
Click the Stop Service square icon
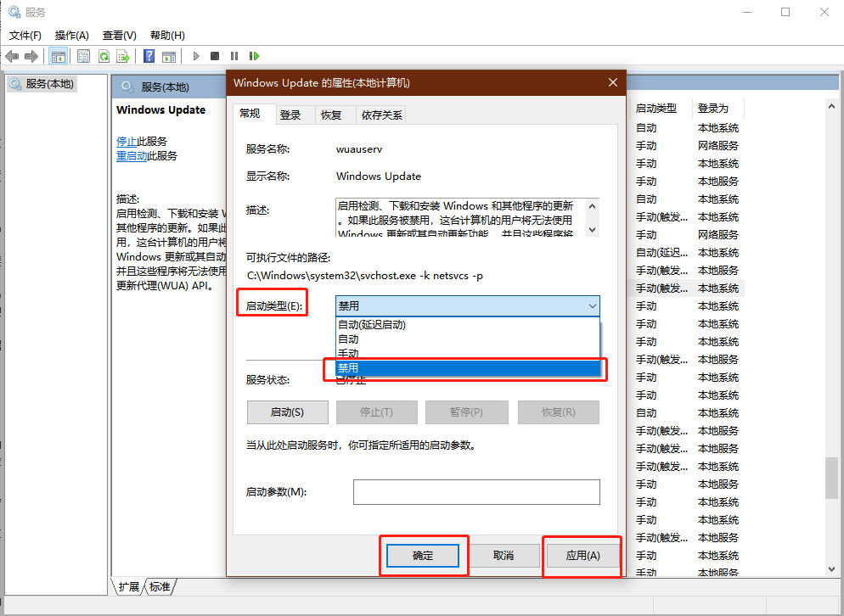(216, 56)
